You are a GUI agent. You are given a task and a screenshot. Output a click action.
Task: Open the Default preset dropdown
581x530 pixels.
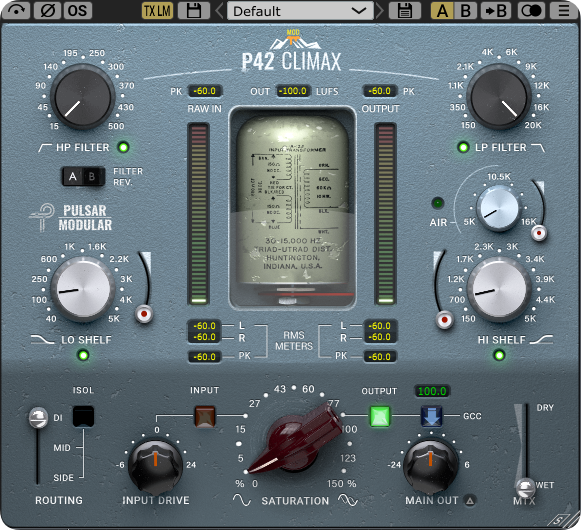(x=300, y=11)
